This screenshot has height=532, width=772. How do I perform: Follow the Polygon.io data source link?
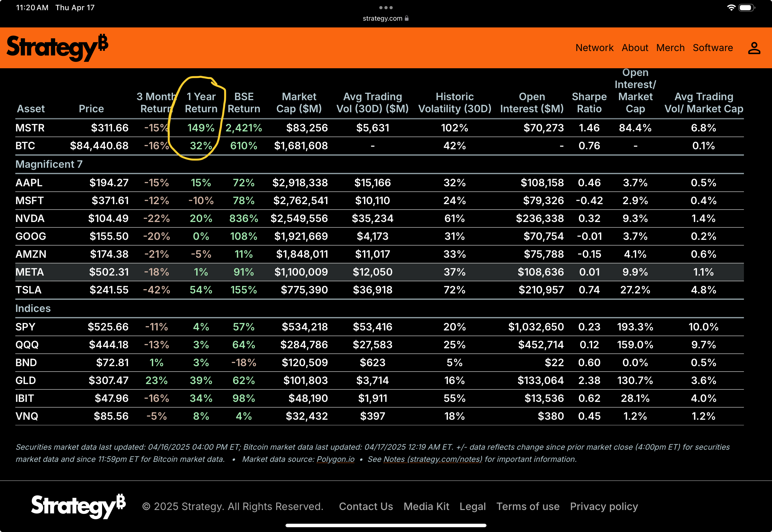tap(335, 459)
